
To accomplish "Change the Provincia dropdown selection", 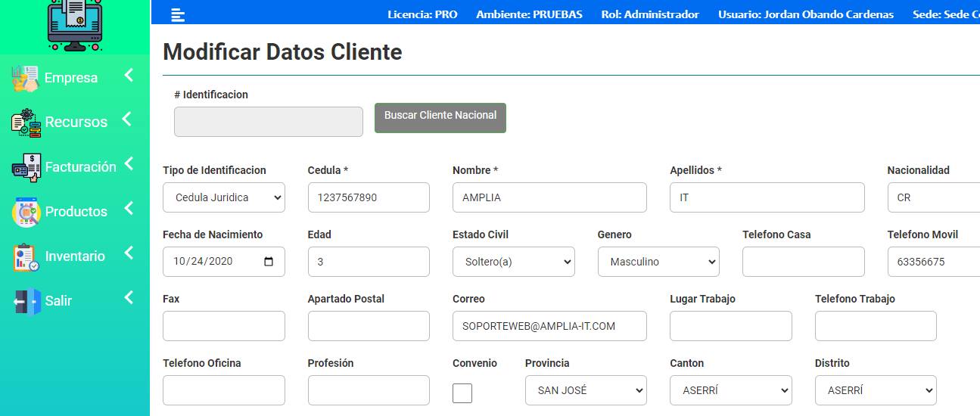I will [586, 390].
